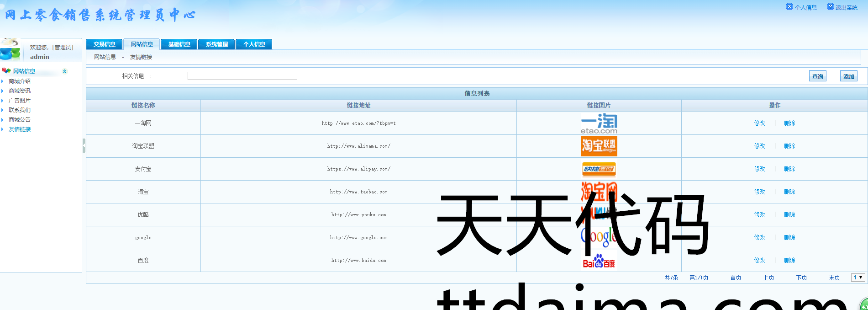
Task: Click the 退出系统 logout icon
Action: tap(830, 6)
